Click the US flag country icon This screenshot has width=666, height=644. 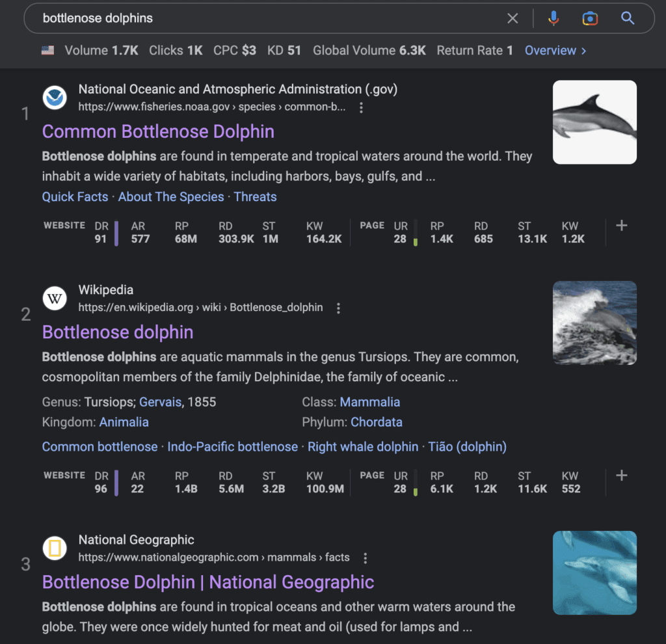tap(47, 51)
